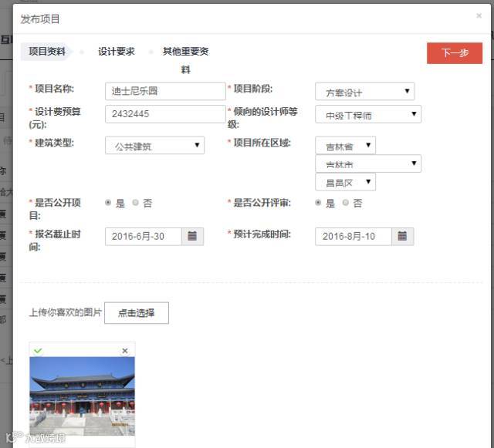This screenshot has width=494, height=448.
Task: Switch to 其他重要资料 step tab
Action: pyautogui.click(x=185, y=60)
